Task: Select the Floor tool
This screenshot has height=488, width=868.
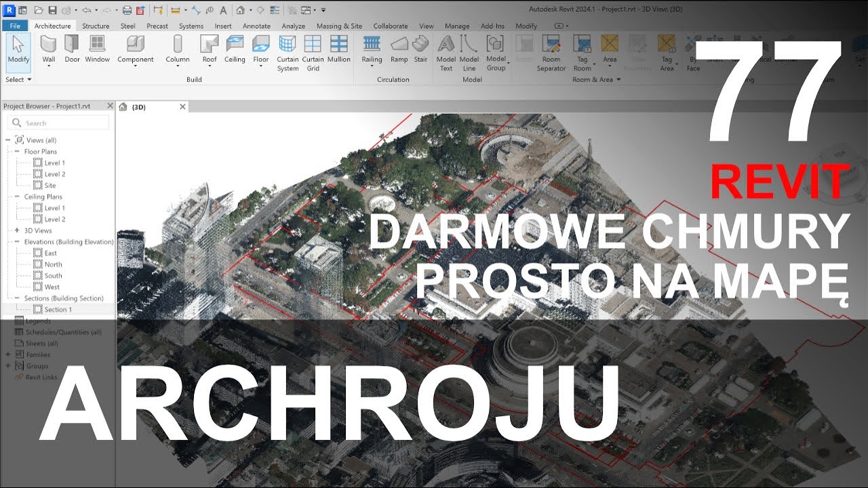Action: [261, 52]
